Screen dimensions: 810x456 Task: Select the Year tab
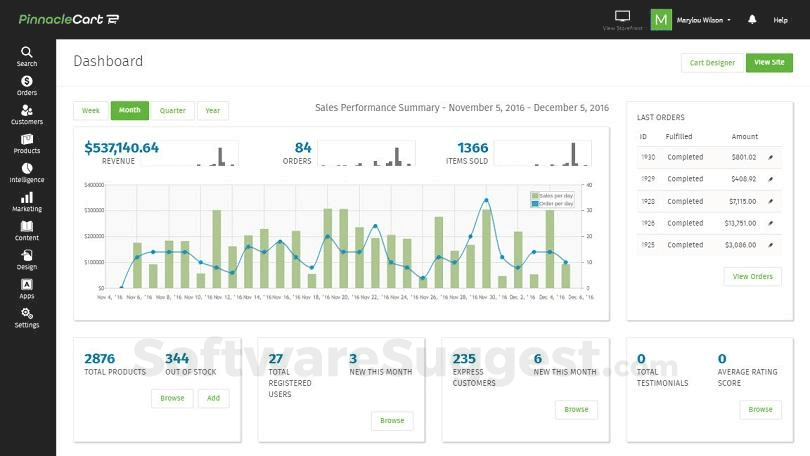(213, 111)
